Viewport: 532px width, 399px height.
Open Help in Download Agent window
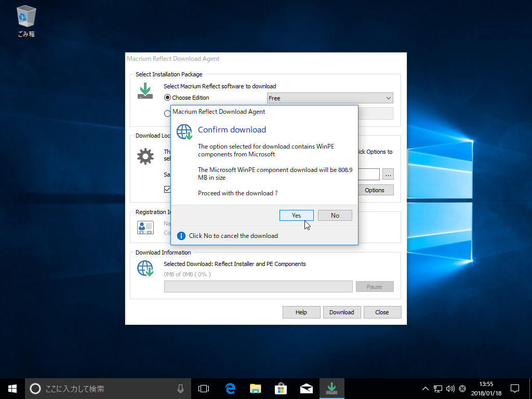point(301,312)
